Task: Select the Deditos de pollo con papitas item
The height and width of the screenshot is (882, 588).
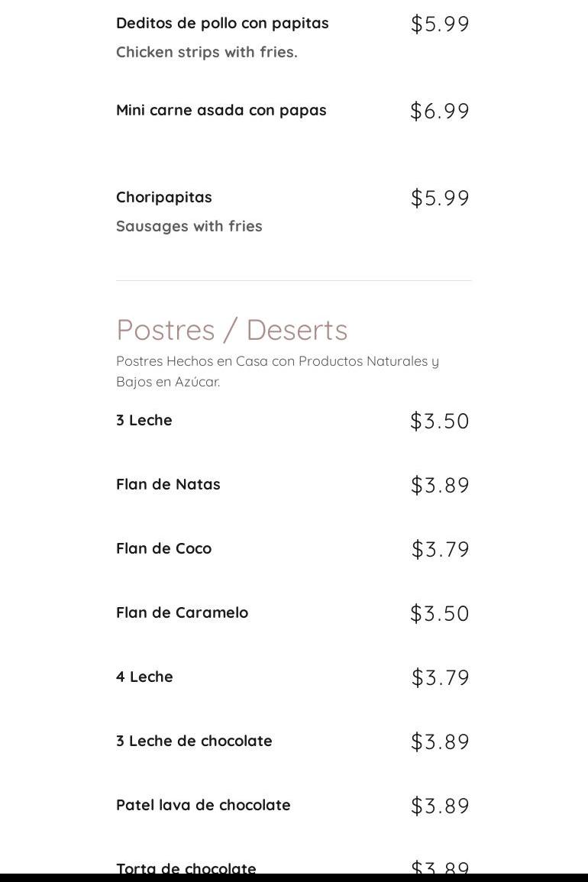Action: (222, 24)
